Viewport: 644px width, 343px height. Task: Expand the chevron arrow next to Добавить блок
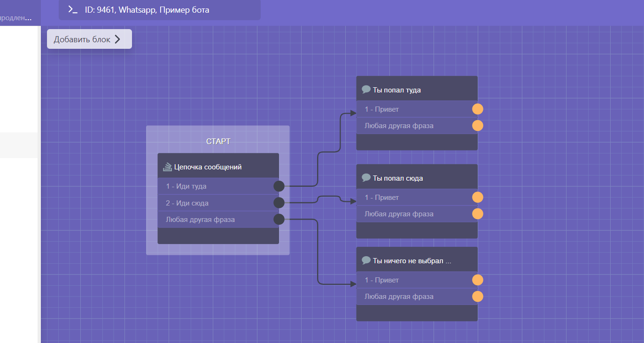[117, 39]
